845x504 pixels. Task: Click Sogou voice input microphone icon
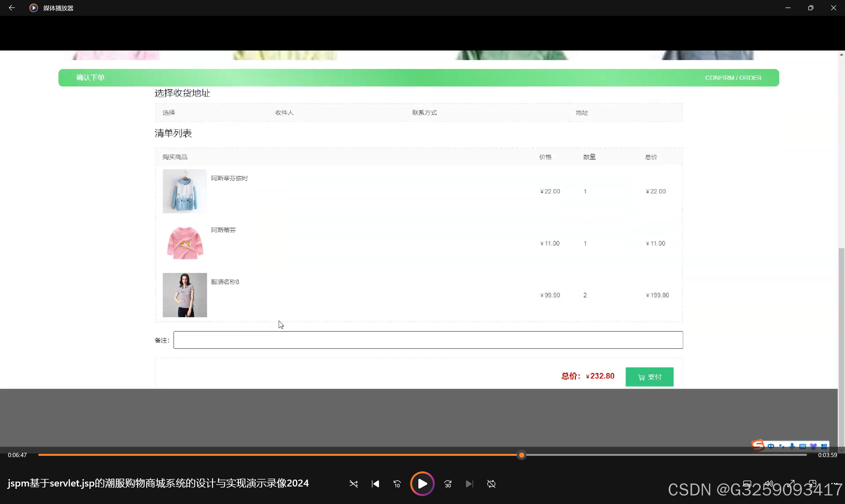coord(792,446)
